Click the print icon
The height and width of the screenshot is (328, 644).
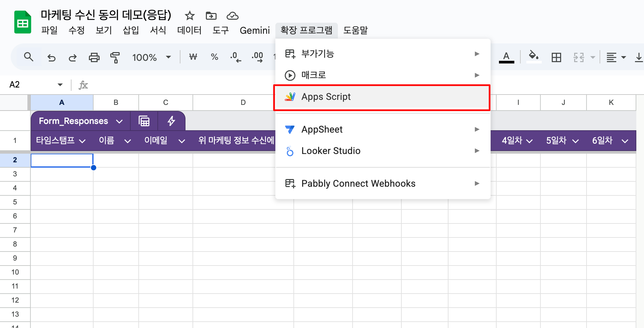click(x=94, y=57)
